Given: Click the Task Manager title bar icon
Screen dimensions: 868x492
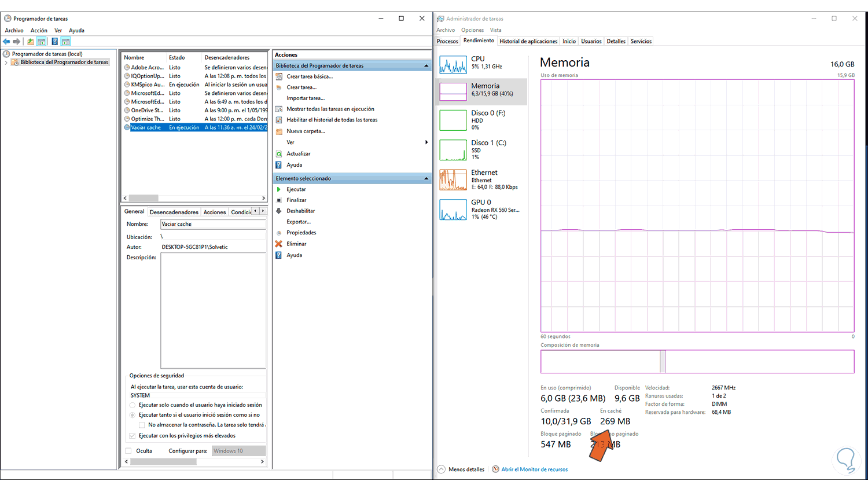Looking at the screenshot, I should point(440,19).
